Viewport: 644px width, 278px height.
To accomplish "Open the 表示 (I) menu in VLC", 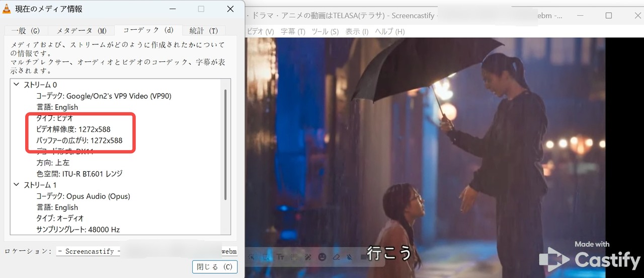I will 357,31.
